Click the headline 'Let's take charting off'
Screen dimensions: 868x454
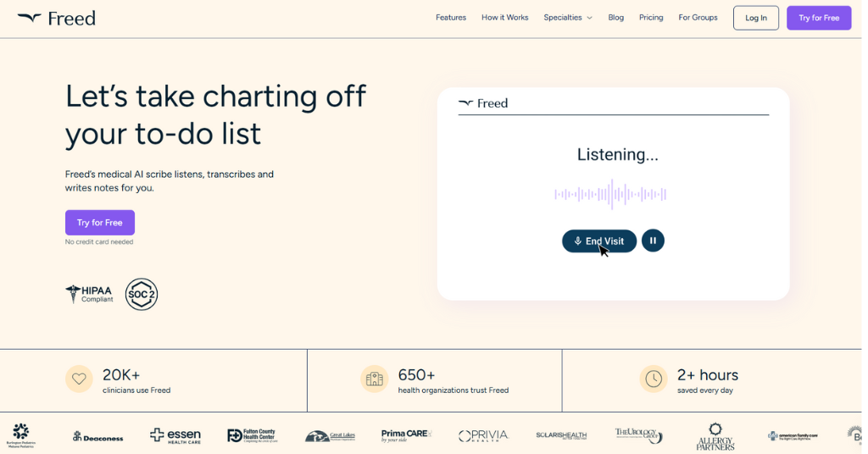click(215, 96)
